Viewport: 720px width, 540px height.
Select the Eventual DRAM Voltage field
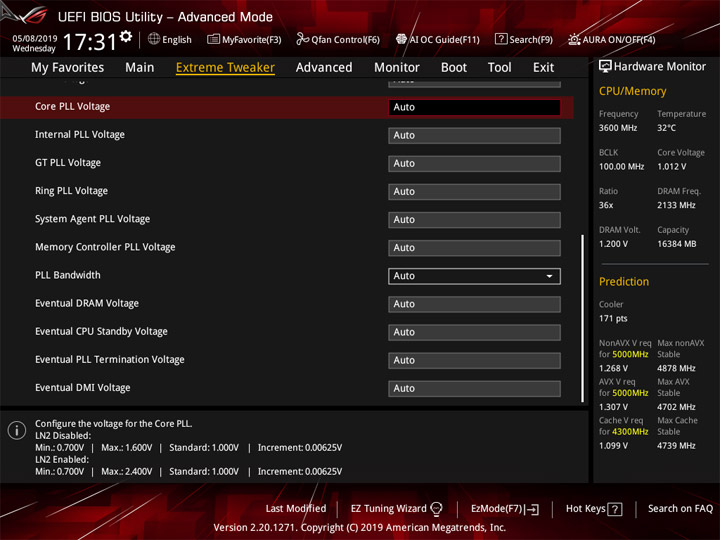(x=474, y=304)
